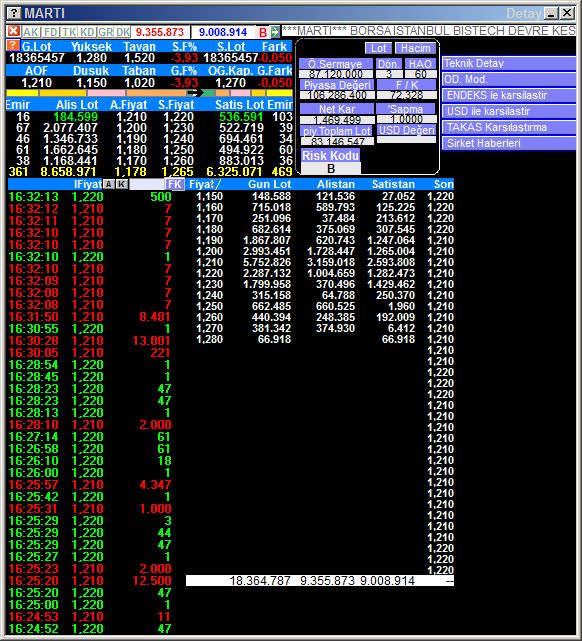
Task: Click the piy.Toplam Lot label
Action: pos(337,131)
